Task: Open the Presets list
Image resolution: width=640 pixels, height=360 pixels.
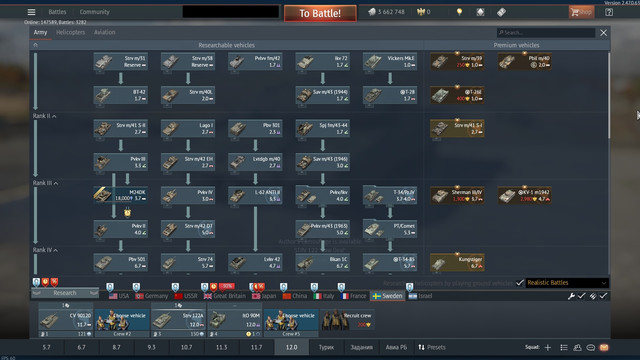Action: pos(432,347)
